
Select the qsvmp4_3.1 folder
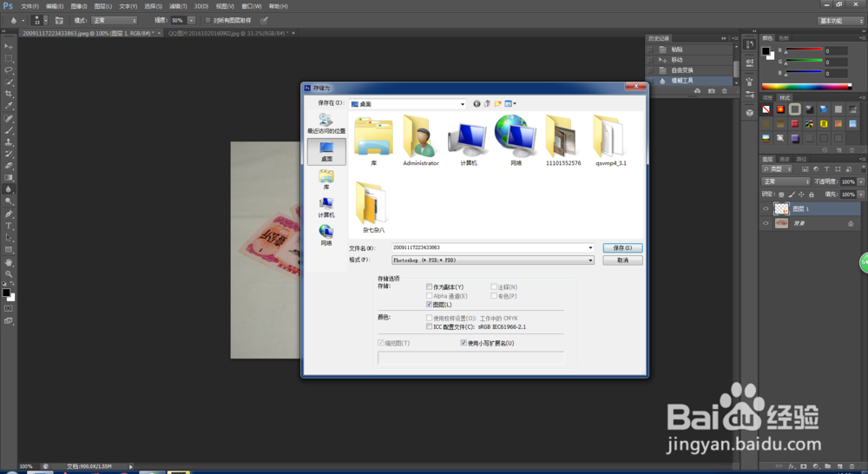(610, 140)
